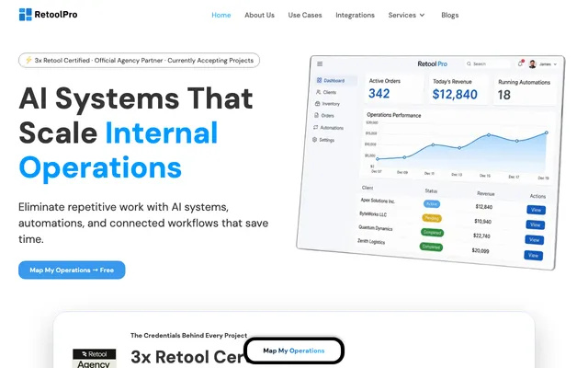Click the search field in dashboard mockup
The height and width of the screenshot is (368, 588).
click(487, 63)
